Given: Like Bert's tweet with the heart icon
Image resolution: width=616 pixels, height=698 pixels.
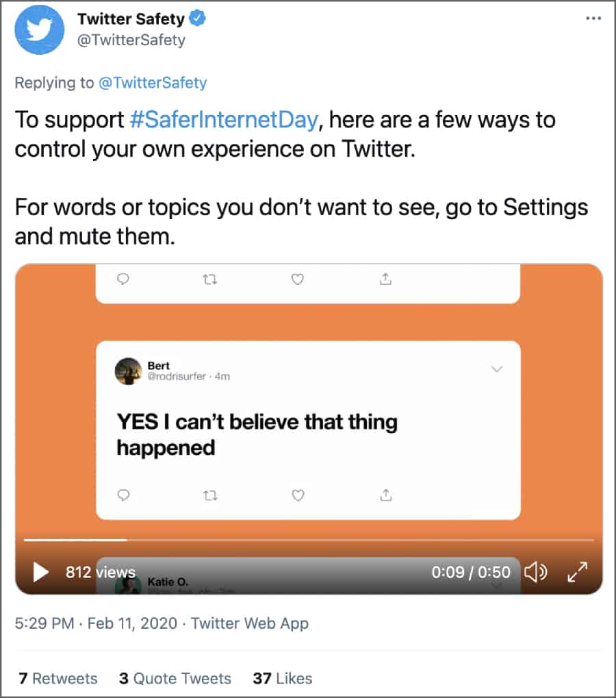Looking at the screenshot, I should pyautogui.click(x=298, y=495).
